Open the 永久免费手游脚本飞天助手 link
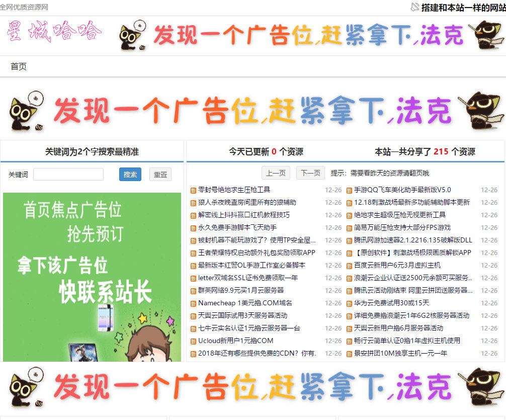Image resolution: width=506 pixels, height=420 pixels. click(x=237, y=227)
